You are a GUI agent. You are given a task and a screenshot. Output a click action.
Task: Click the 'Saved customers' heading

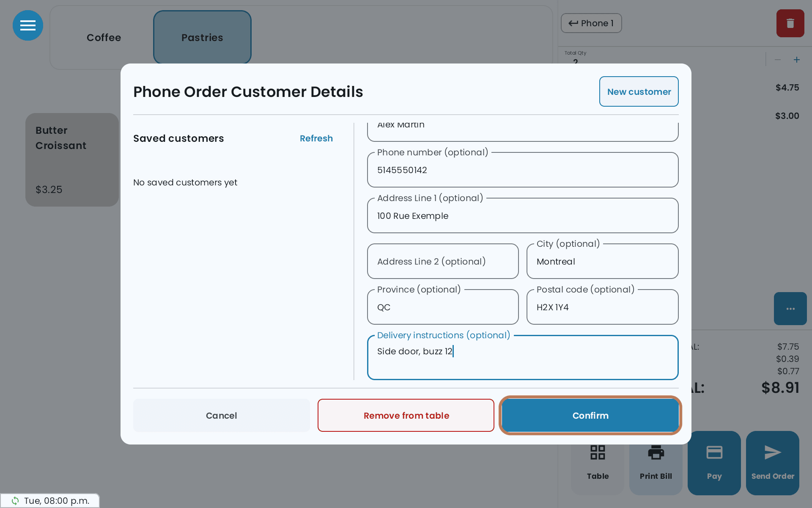click(x=178, y=138)
